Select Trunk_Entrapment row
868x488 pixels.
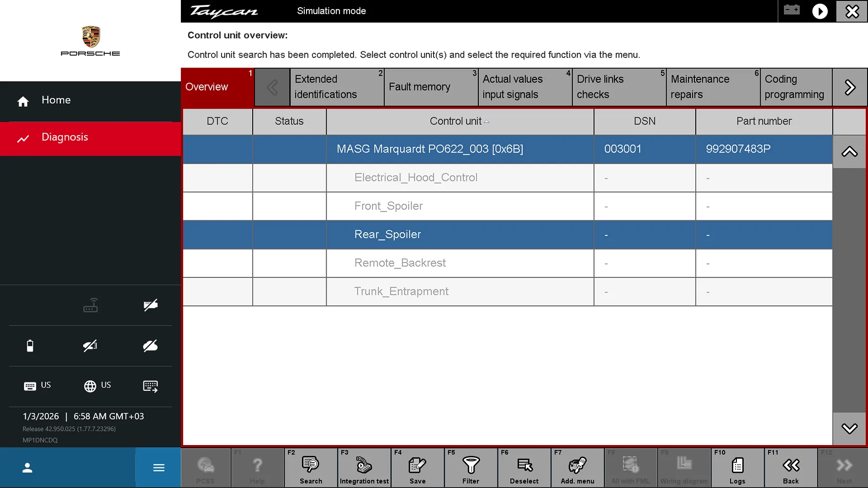point(508,292)
